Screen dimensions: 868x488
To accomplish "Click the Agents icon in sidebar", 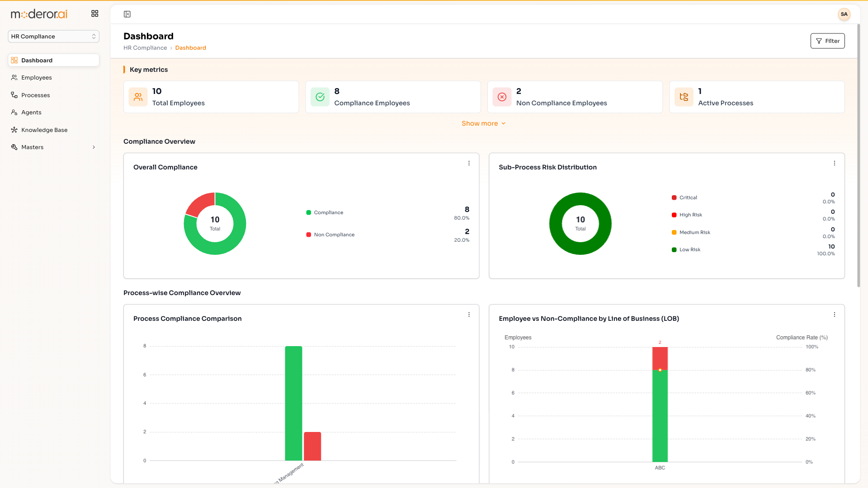I will [x=14, y=113].
